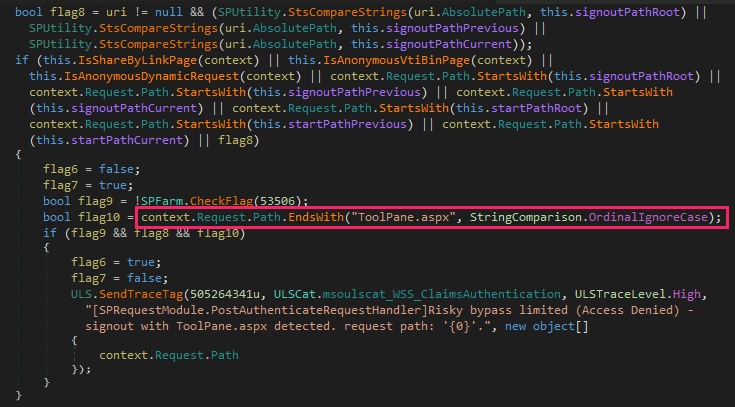Click flag8 at the end of the outer if condition
The width and height of the screenshot is (735, 407).
[235, 140]
